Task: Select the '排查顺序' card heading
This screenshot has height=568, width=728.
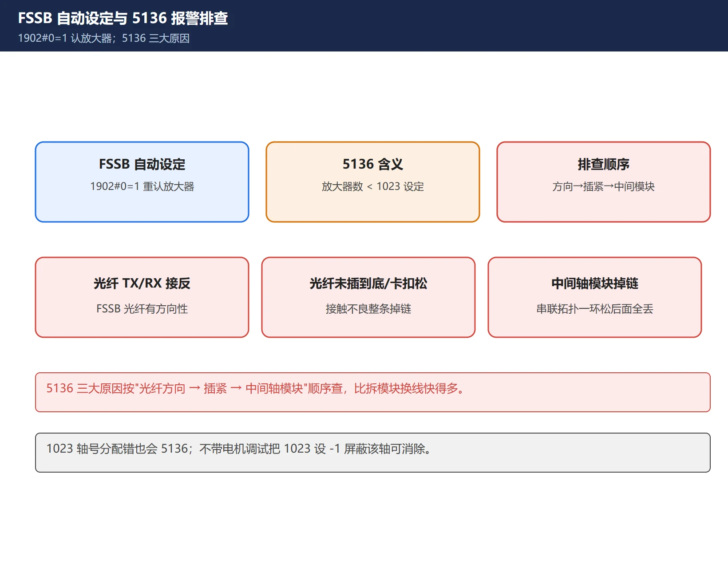Action: pyautogui.click(x=604, y=164)
